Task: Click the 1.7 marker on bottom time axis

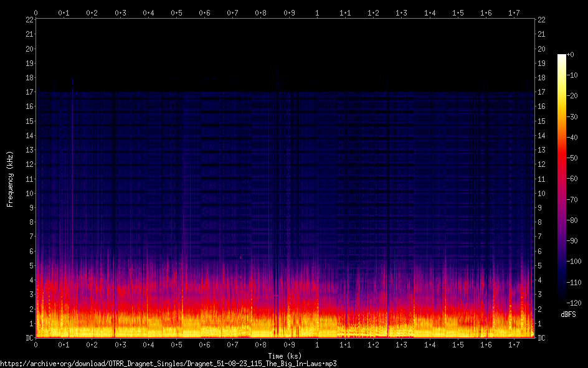Action: (x=514, y=345)
